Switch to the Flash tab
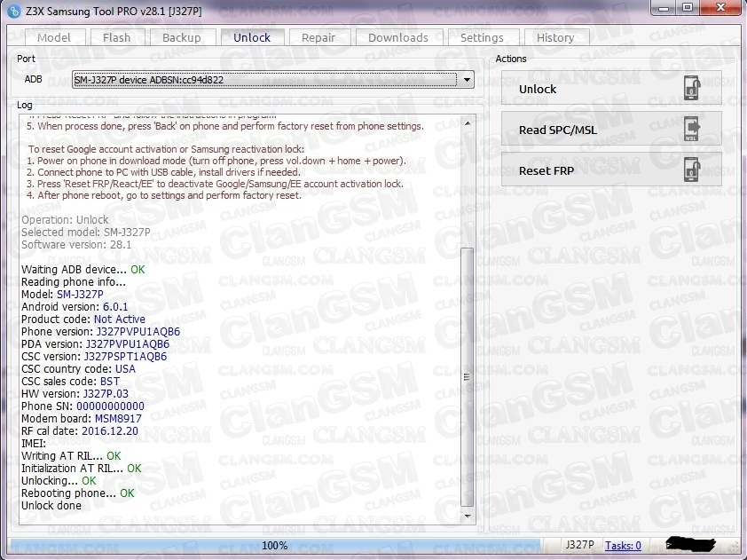The height and width of the screenshot is (560, 747). [x=117, y=37]
